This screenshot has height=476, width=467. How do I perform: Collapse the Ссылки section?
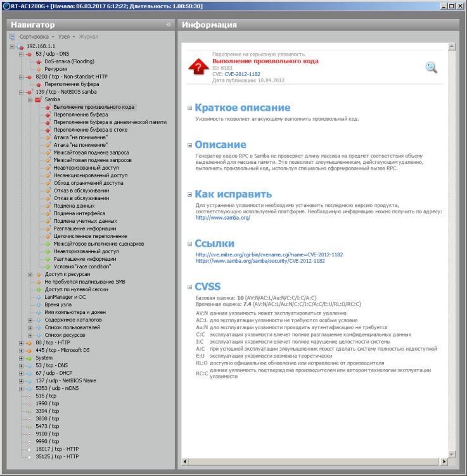coord(190,244)
